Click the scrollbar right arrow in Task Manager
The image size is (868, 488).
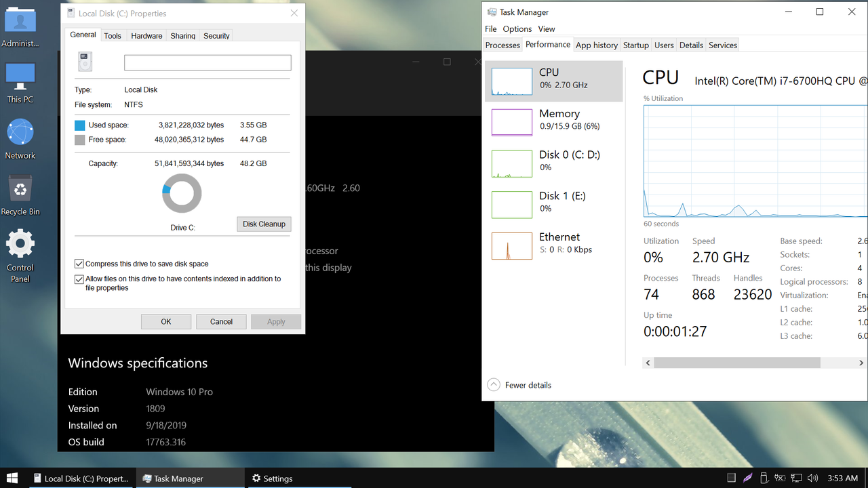(862, 363)
